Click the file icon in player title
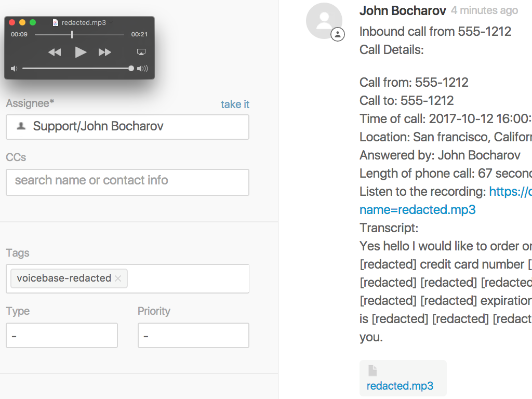This screenshot has width=532, height=399. tap(56, 23)
